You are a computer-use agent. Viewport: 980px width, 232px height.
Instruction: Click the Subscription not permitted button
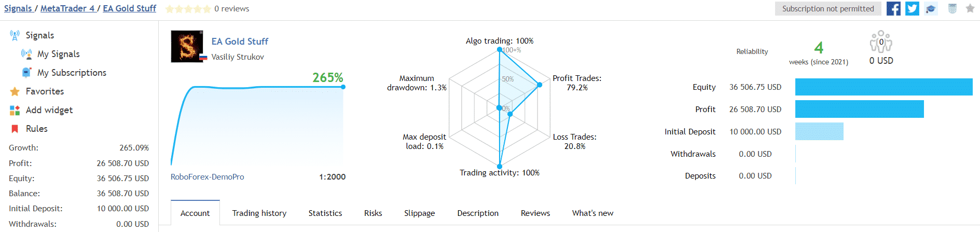click(828, 9)
